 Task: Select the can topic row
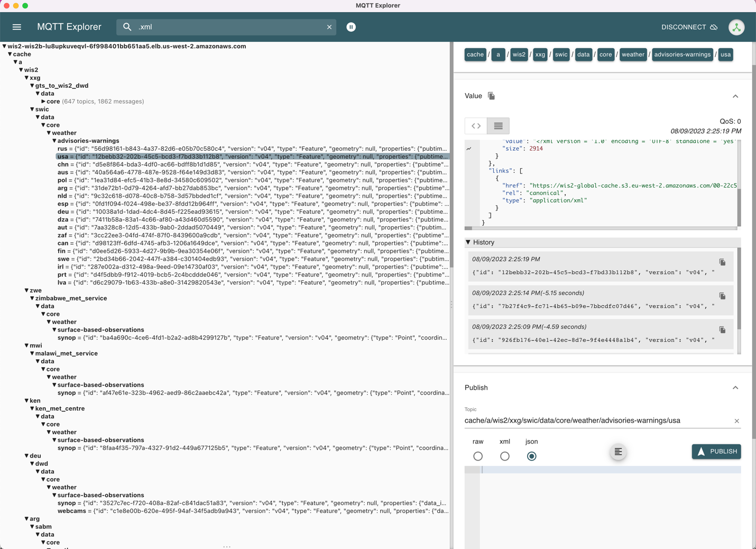tap(253, 243)
